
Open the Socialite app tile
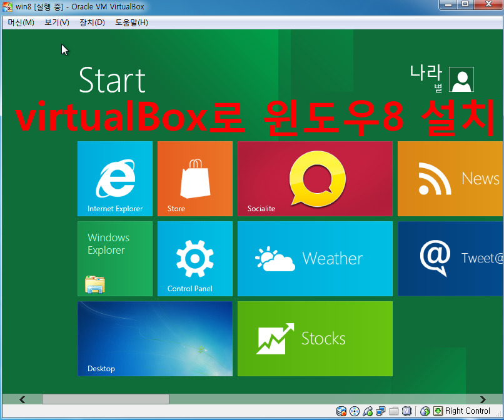pyautogui.click(x=315, y=179)
